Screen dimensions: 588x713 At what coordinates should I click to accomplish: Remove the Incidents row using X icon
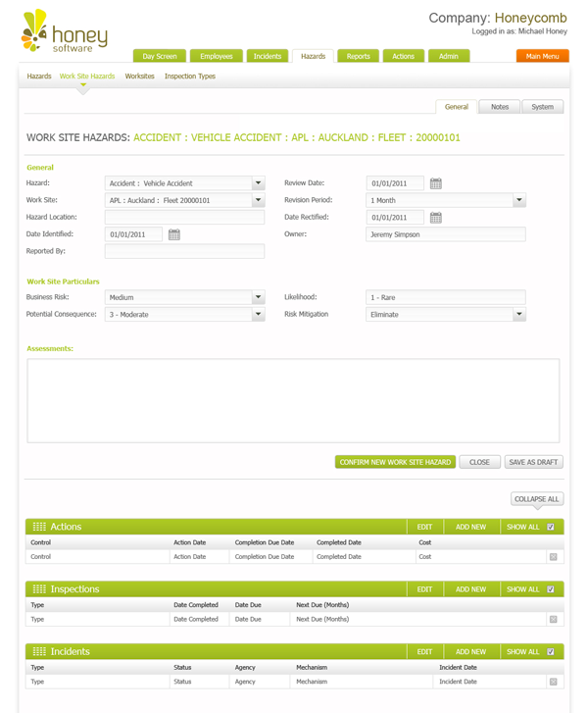(x=553, y=682)
